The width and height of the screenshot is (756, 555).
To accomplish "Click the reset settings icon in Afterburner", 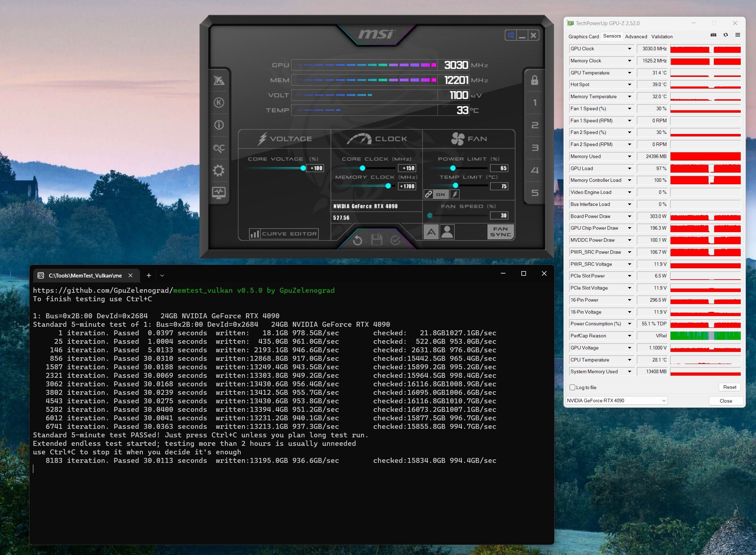I will tap(358, 241).
